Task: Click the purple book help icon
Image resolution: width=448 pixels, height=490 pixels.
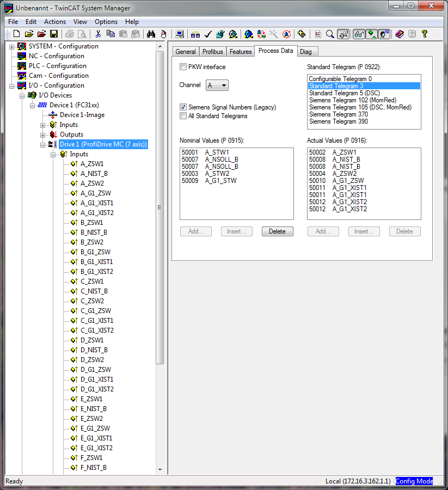Action: 400,34
